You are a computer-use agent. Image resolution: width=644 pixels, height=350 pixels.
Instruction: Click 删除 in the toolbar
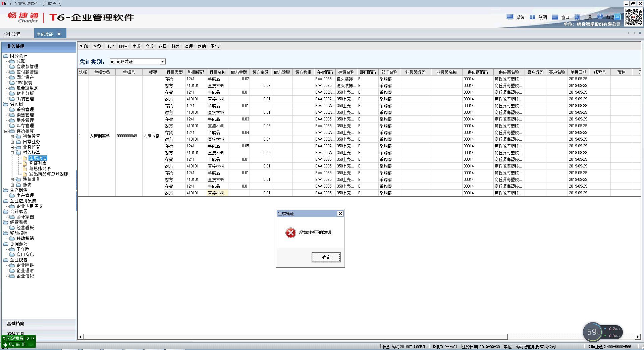click(x=123, y=46)
